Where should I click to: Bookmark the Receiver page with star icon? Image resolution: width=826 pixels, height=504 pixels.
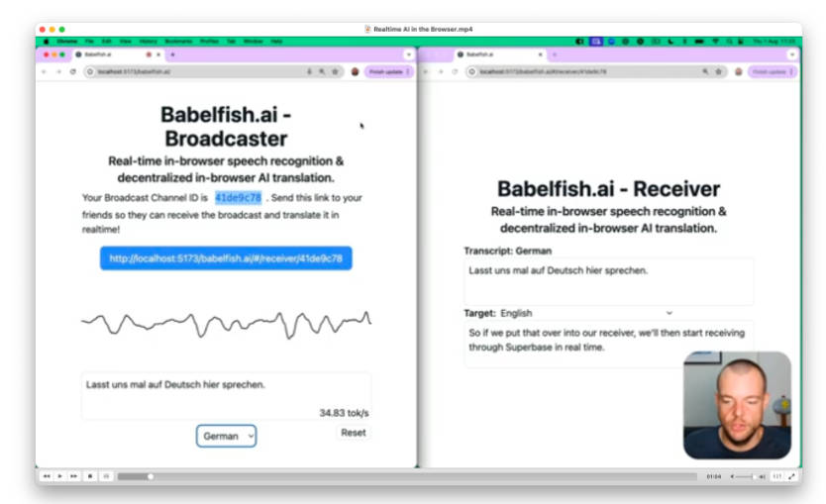(718, 71)
